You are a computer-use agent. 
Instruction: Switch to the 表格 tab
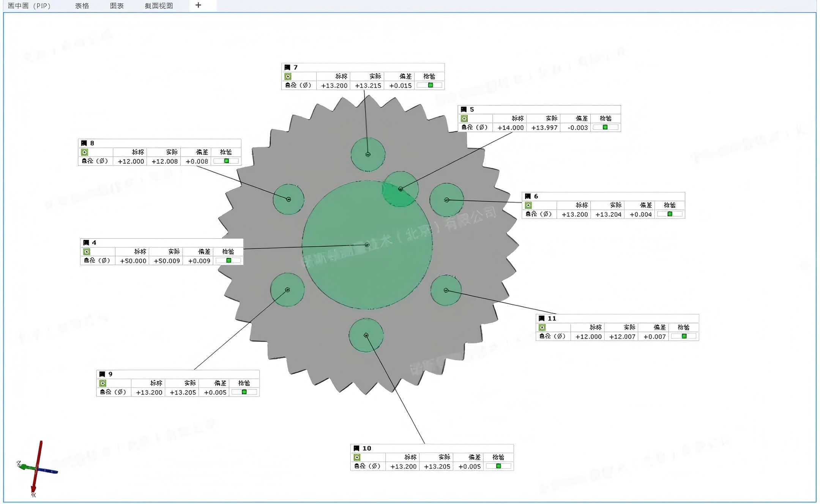point(82,6)
